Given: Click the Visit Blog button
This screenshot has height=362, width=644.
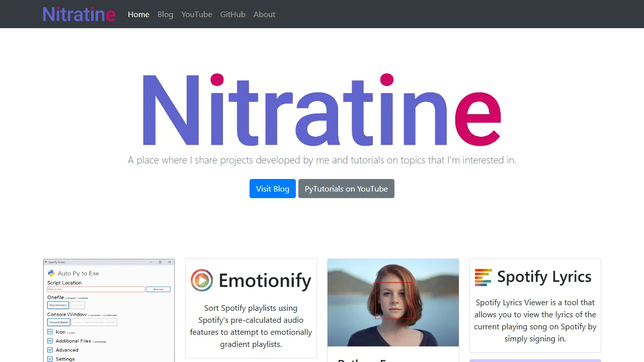Looking at the screenshot, I should point(272,189).
